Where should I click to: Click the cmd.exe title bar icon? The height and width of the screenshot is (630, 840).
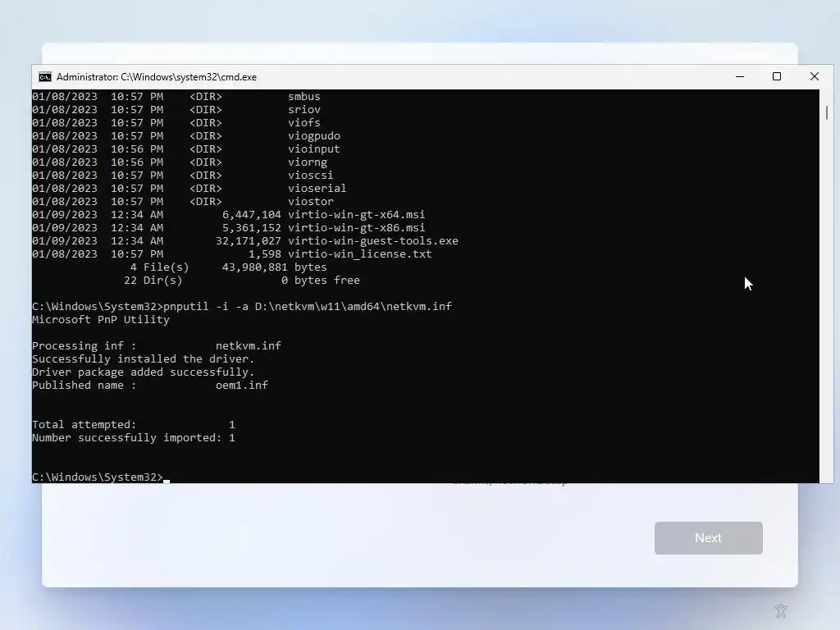click(x=45, y=77)
